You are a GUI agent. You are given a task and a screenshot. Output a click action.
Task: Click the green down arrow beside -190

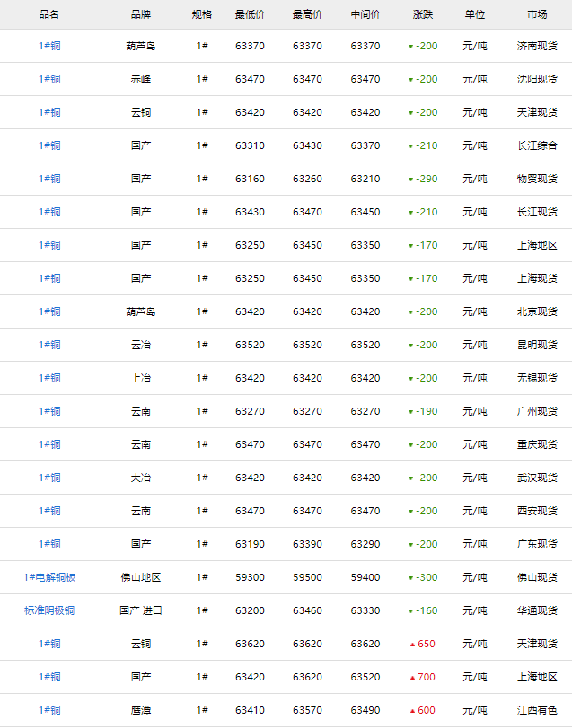(x=410, y=412)
